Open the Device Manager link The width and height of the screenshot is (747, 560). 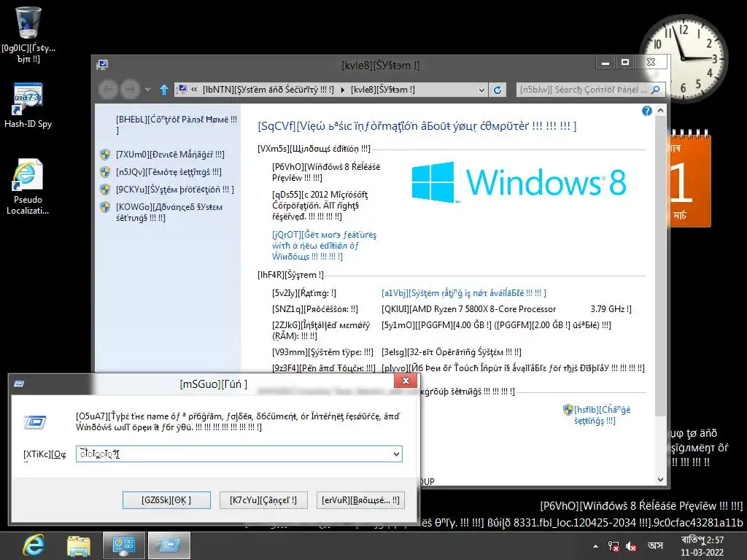pyautogui.click(x=170, y=155)
